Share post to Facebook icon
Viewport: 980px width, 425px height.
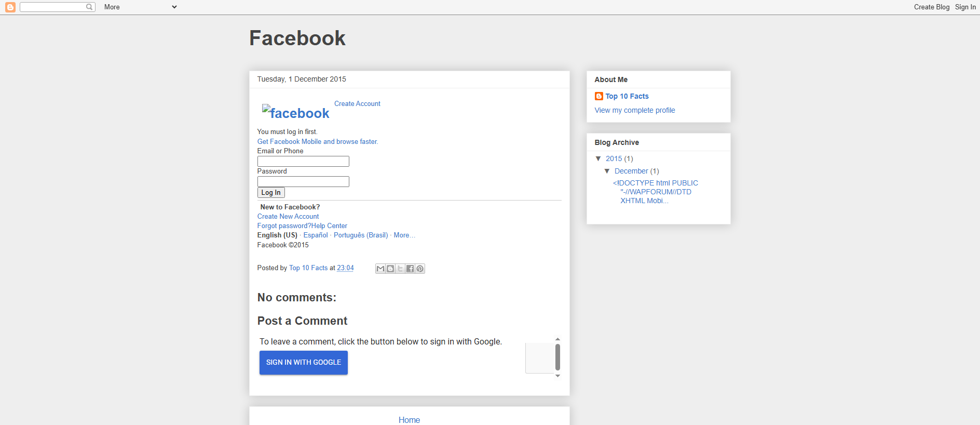pos(410,269)
